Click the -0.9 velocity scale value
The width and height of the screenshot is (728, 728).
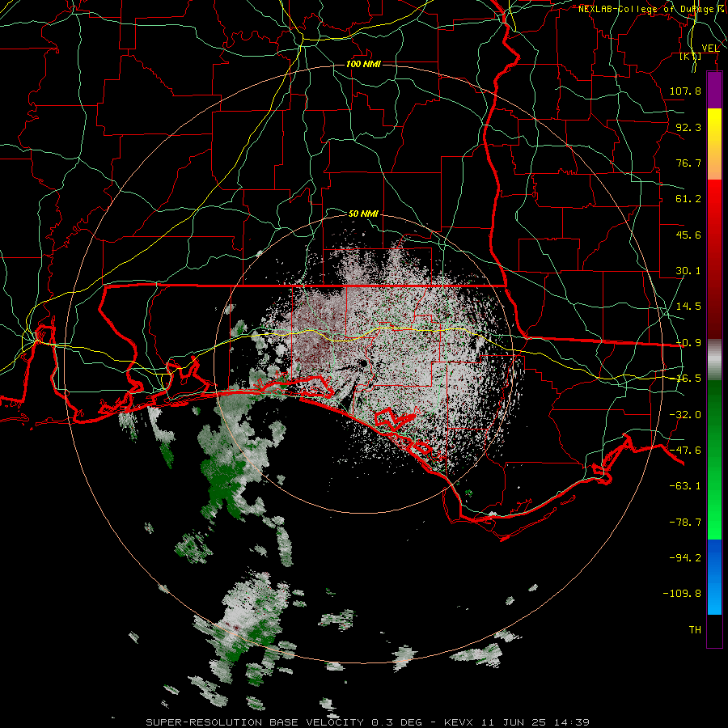[688, 343]
